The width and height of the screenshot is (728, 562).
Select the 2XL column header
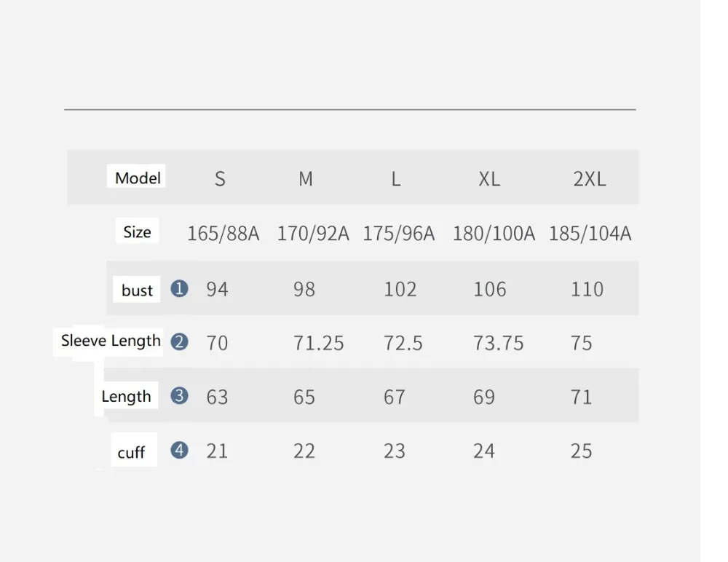tap(589, 179)
